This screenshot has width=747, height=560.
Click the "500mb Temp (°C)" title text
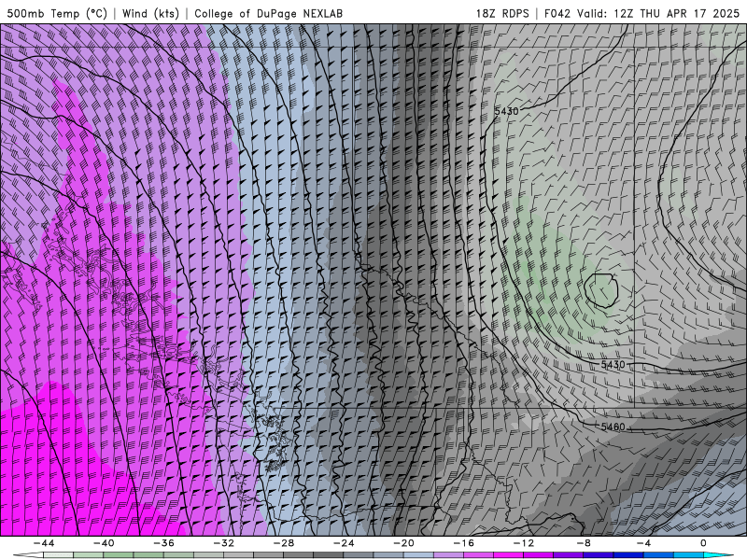[x=57, y=13]
